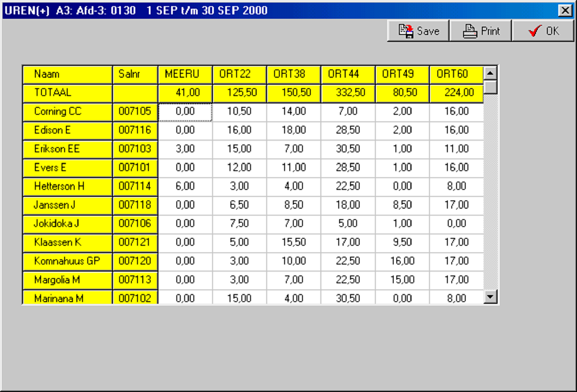Click salary number 007102
Image resolution: width=577 pixels, height=392 pixels.
135,297
